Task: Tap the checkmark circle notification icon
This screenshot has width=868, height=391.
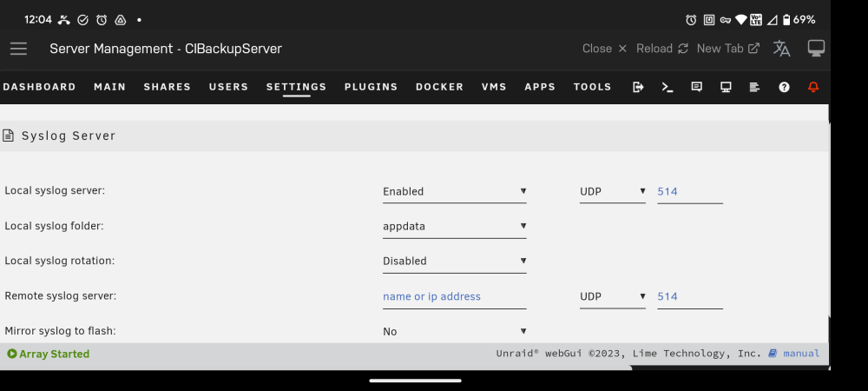Action: point(83,20)
